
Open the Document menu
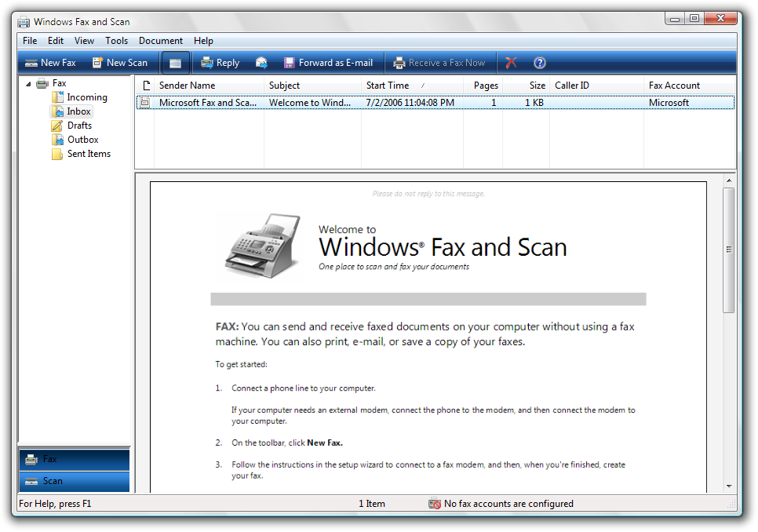point(161,41)
